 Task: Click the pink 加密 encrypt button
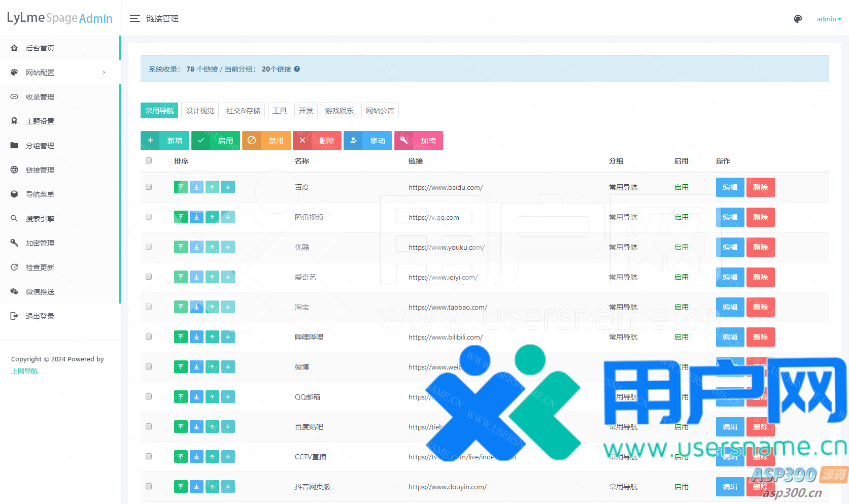[419, 141]
